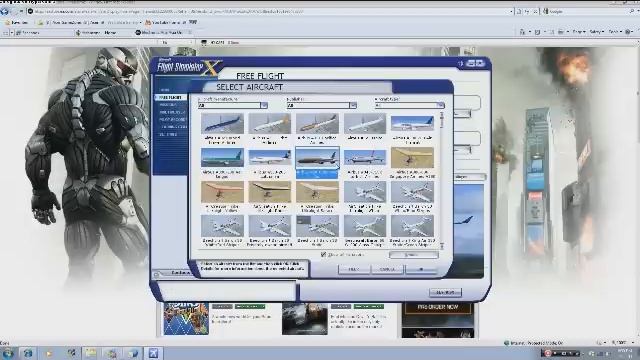The width and height of the screenshot is (640, 360).
Task: Click the browser Print toolbar icon
Action: (x=561, y=32)
